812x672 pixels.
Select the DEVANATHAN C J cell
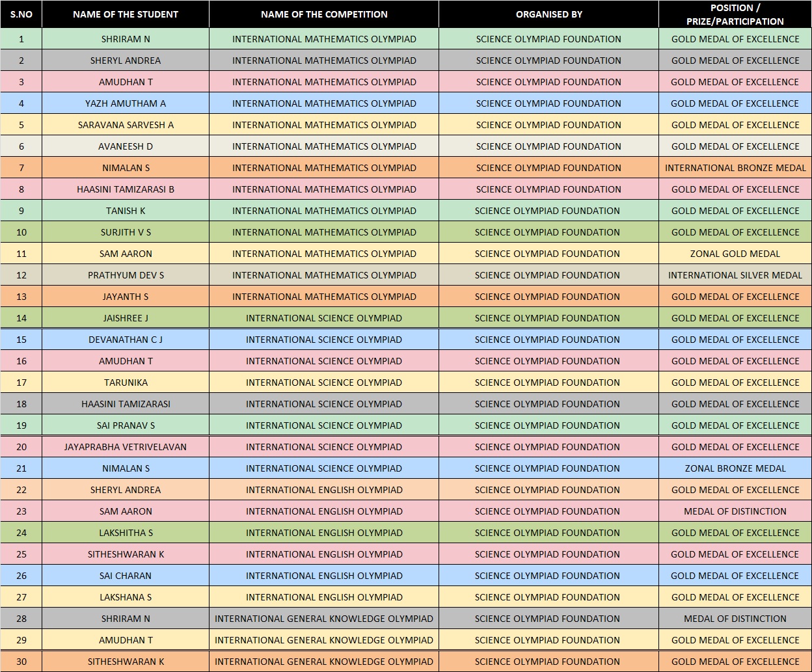click(x=126, y=340)
